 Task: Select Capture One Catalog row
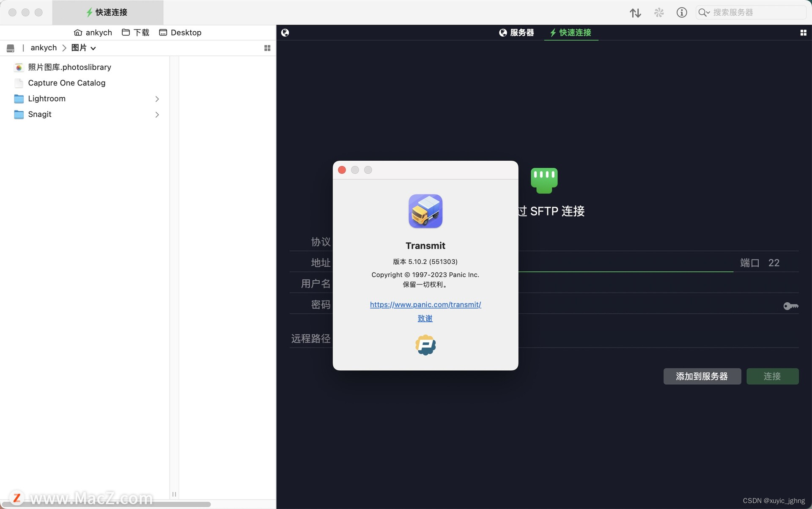coord(85,83)
